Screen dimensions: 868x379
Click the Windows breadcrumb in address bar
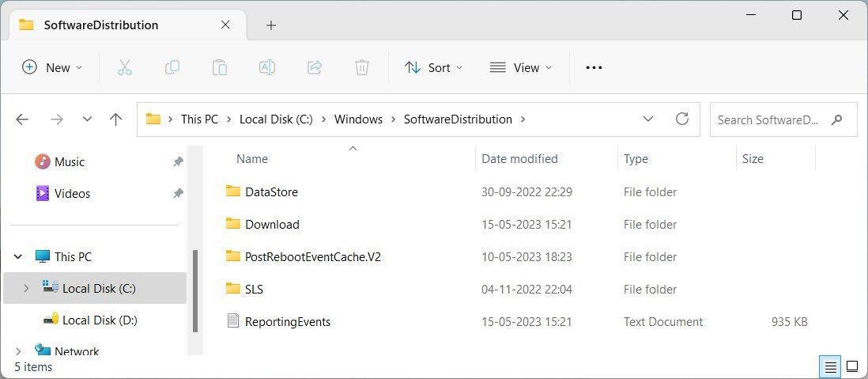click(x=358, y=119)
